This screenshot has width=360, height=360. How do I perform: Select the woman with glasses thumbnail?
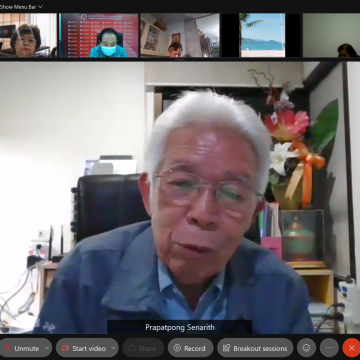pyautogui.click(x=28, y=35)
